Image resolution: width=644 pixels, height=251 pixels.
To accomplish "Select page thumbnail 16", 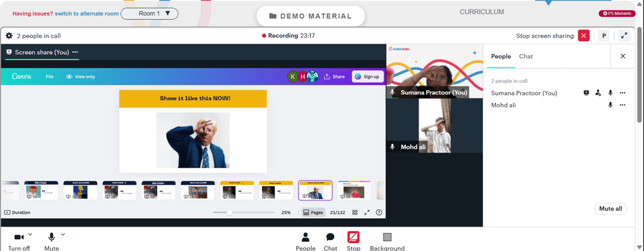I will coord(120,191).
